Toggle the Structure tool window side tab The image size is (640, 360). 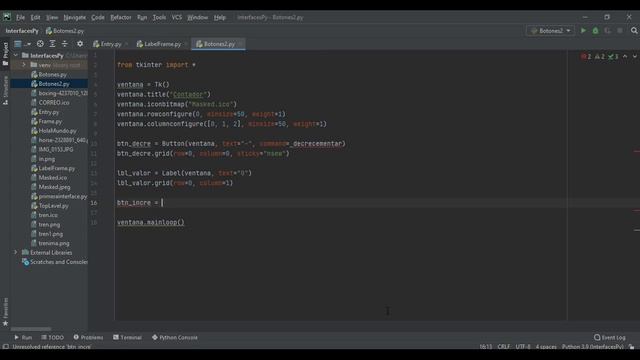point(5,91)
